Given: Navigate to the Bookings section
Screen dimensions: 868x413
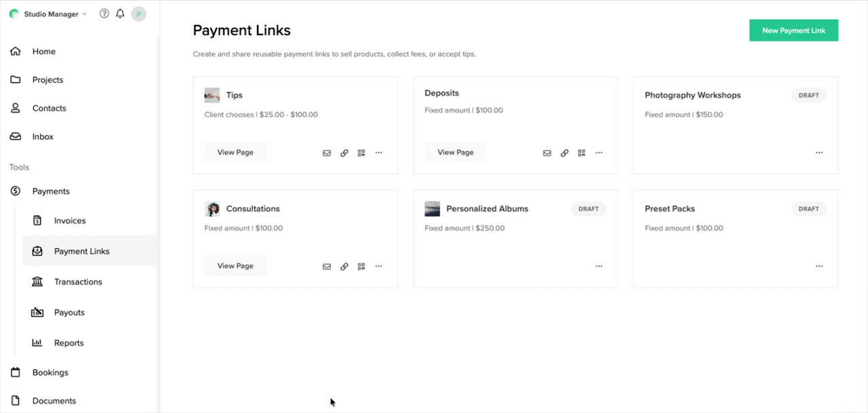Looking at the screenshot, I should point(50,372).
